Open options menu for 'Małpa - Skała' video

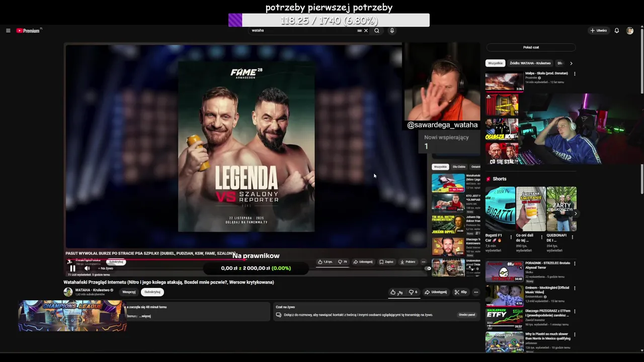click(x=575, y=74)
